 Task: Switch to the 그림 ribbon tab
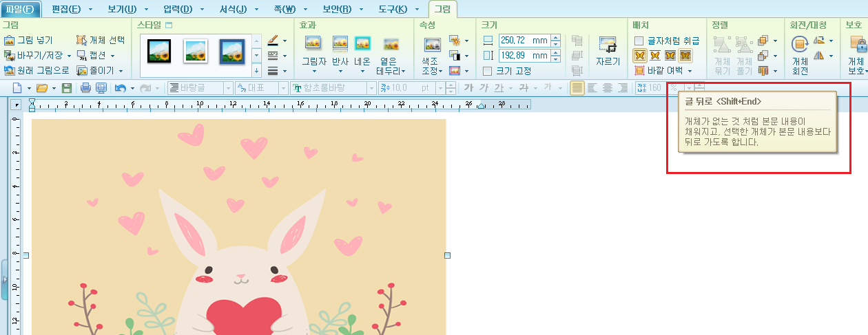click(442, 9)
